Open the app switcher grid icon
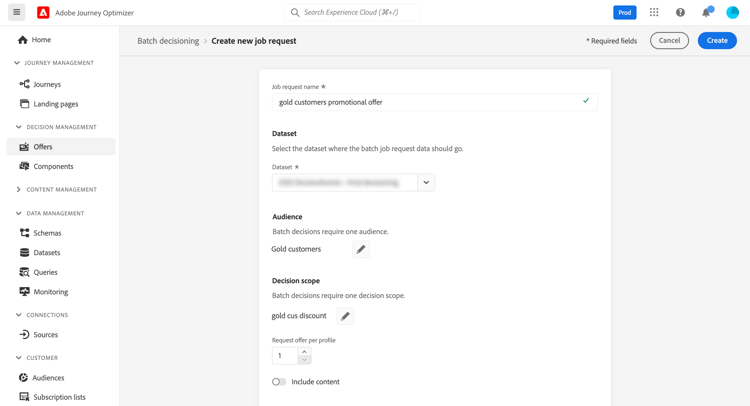The height and width of the screenshot is (406, 750). pos(654,12)
